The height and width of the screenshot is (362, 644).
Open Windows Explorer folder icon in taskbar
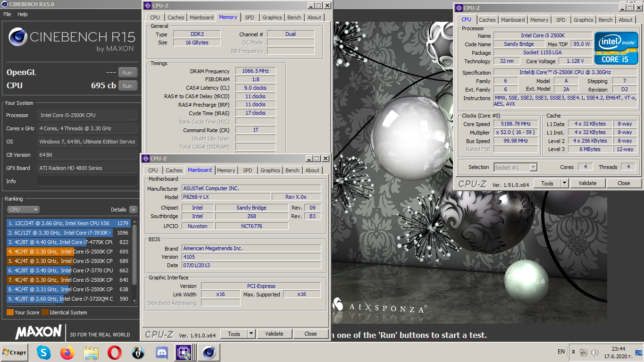(91, 352)
